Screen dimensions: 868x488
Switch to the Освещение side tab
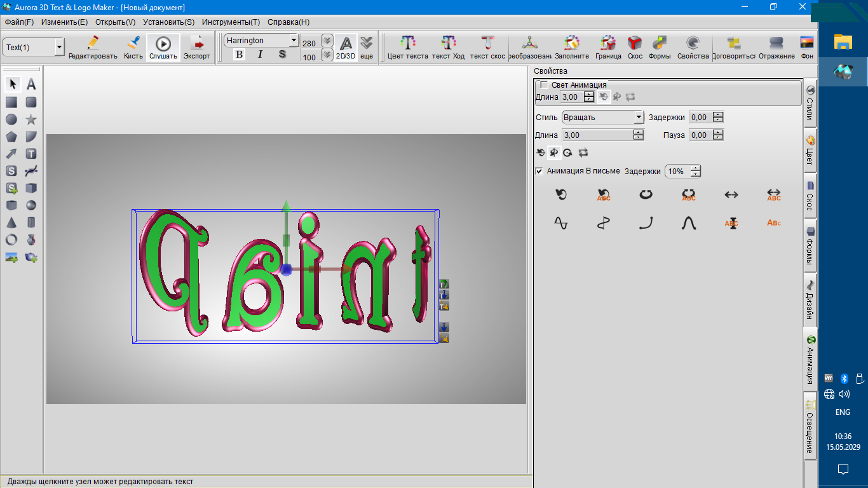810,426
